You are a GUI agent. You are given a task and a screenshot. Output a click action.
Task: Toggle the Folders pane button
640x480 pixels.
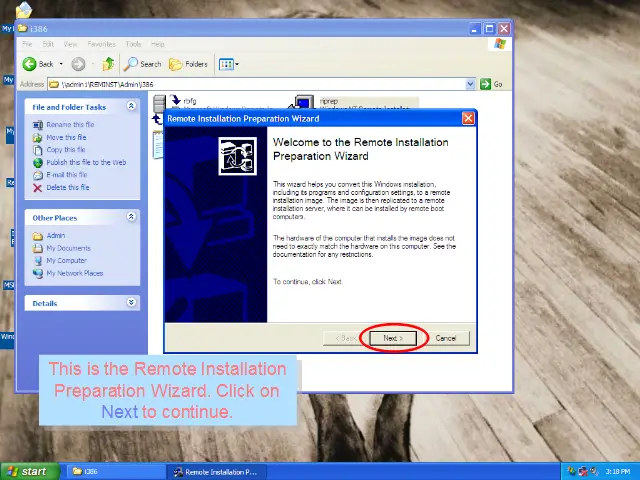click(188, 64)
